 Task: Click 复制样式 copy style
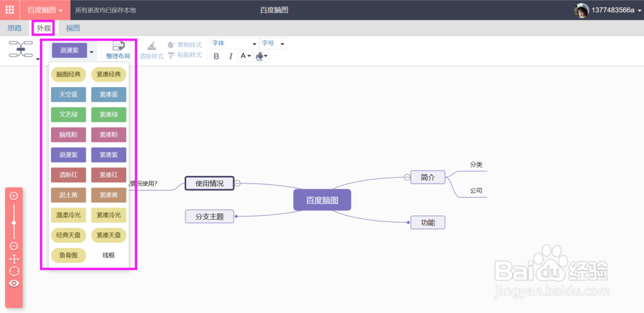[185, 44]
